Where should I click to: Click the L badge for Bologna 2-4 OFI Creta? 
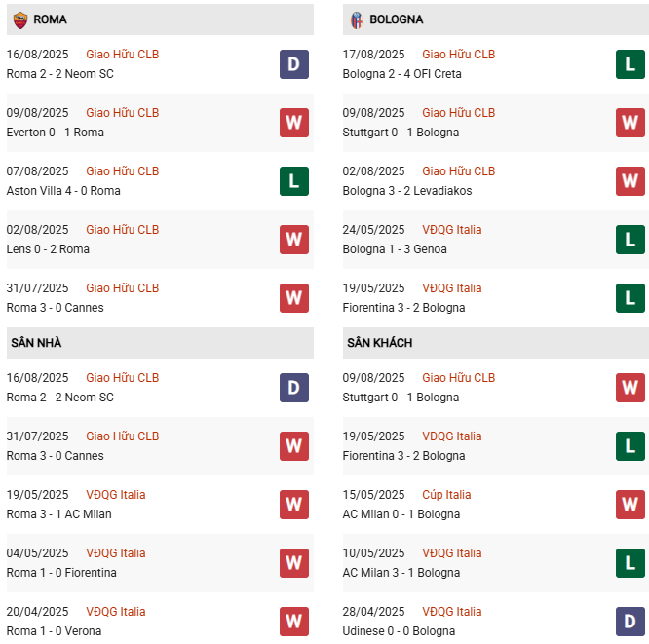pyautogui.click(x=630, y=64)
